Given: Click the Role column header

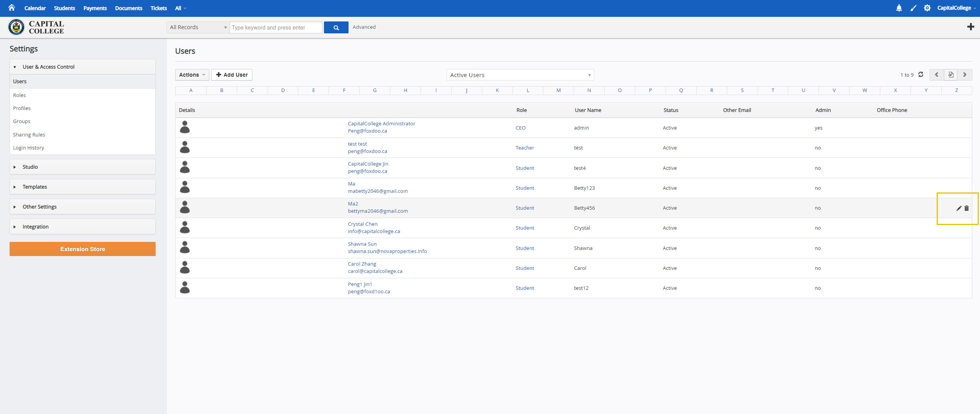Looking at the screenshot, I should click(521, 110).
